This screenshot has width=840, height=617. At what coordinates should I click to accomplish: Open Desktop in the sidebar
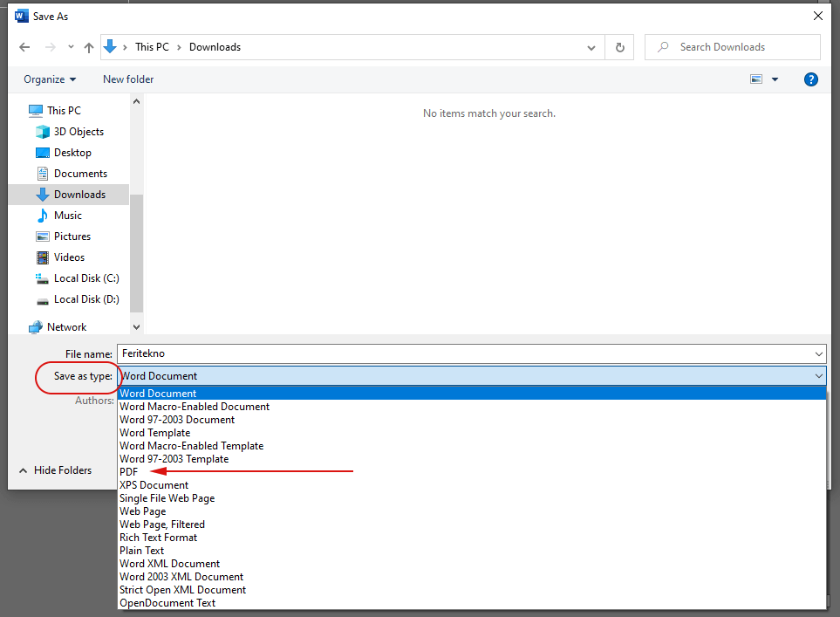coord(72,152)
